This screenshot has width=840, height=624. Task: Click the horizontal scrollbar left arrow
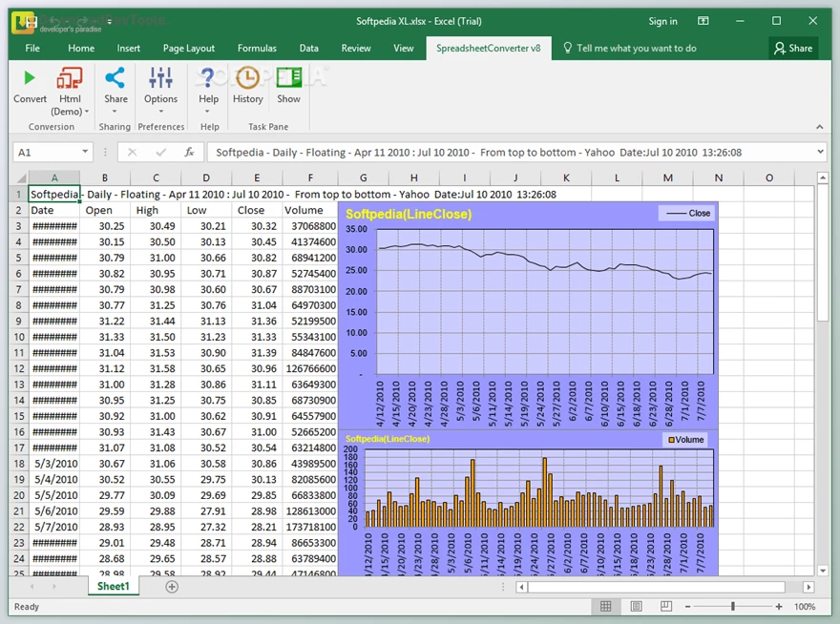click(521, 587)
